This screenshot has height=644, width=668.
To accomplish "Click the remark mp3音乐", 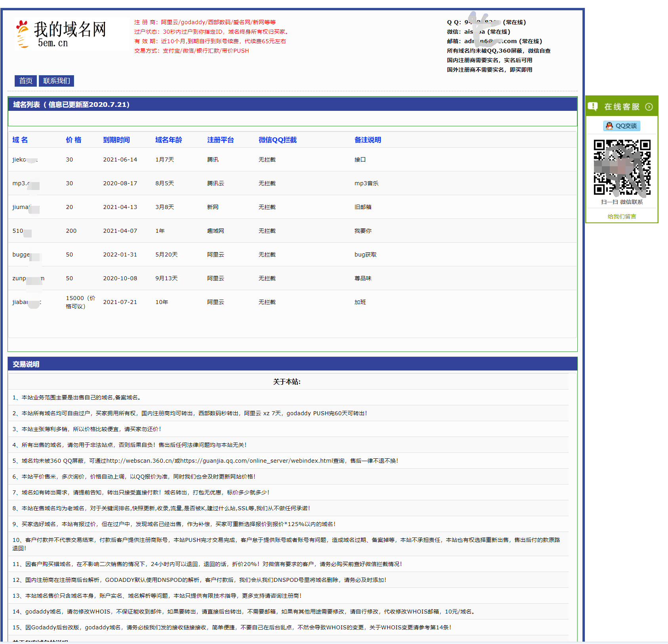I will [366, 183].
